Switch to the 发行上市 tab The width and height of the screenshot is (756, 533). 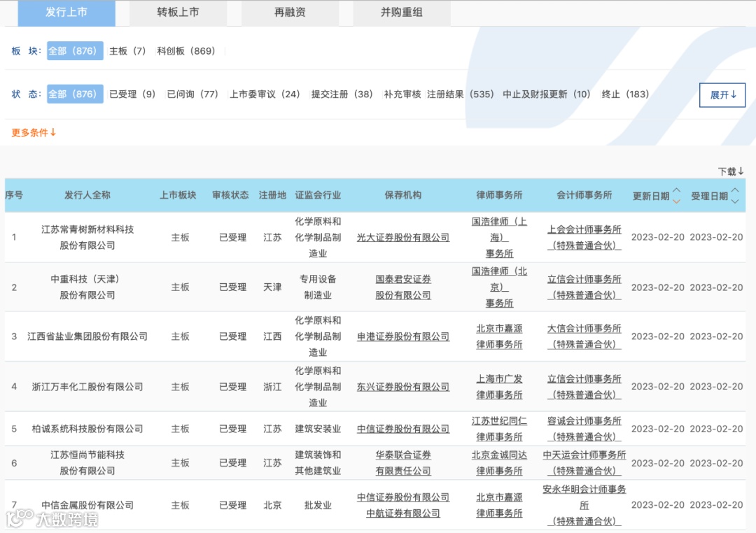66,13
